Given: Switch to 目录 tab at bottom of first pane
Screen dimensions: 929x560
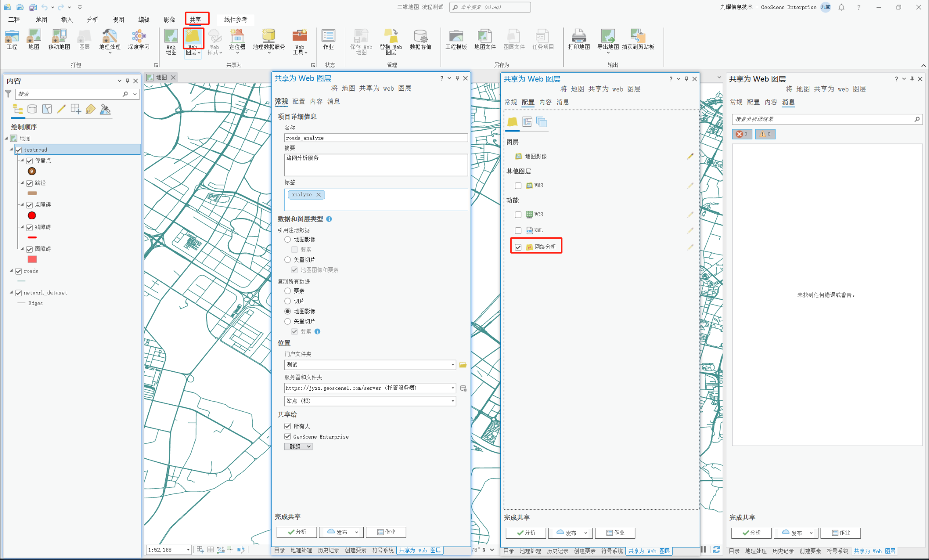Looking at the screenshot, I should (279, 550).
